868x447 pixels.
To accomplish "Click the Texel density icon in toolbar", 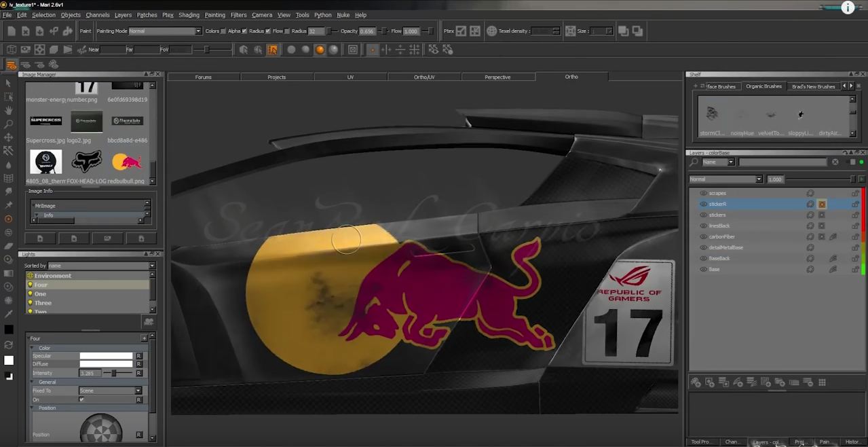I will (x=492, y=31).
